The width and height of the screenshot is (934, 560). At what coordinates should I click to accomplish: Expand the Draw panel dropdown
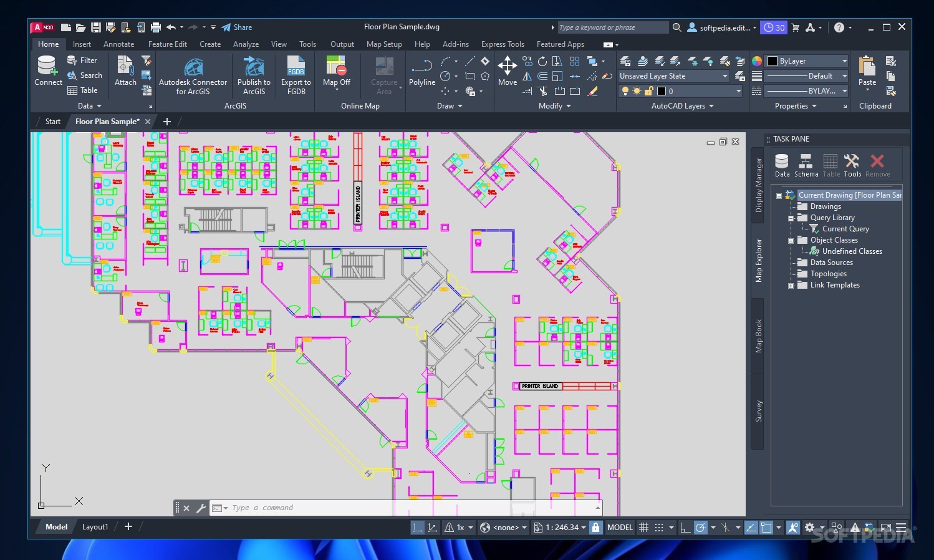(x=450, y=106)
